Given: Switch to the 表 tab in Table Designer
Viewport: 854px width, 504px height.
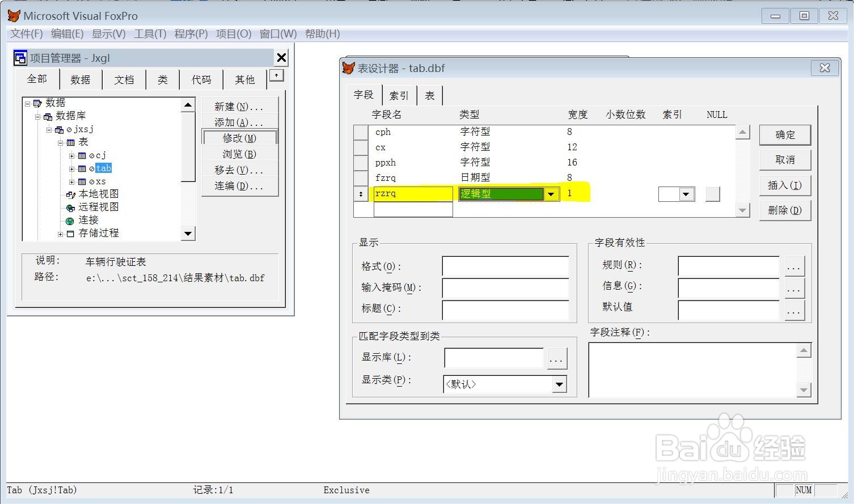Looking at the screenshot, I should tap(430, 95).
